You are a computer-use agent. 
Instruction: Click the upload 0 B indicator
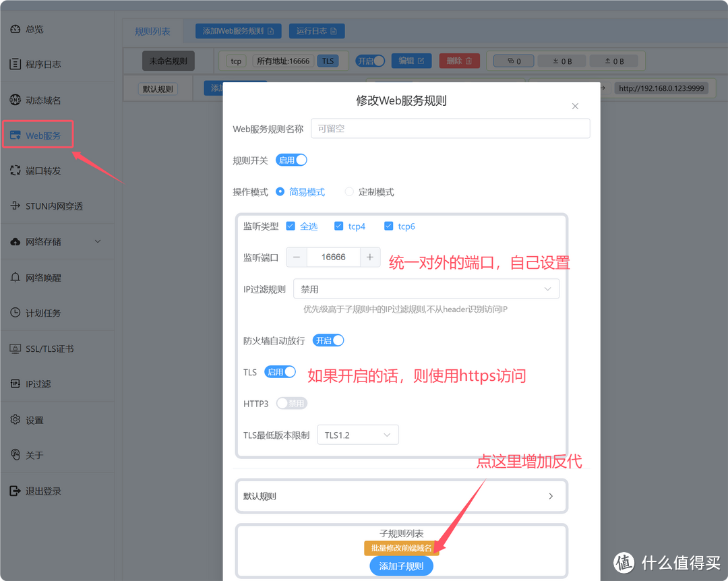point(614,61)
